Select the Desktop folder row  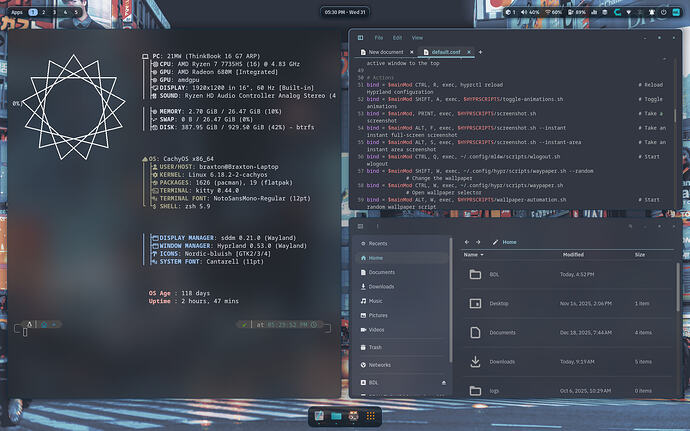tap(568, 303)
